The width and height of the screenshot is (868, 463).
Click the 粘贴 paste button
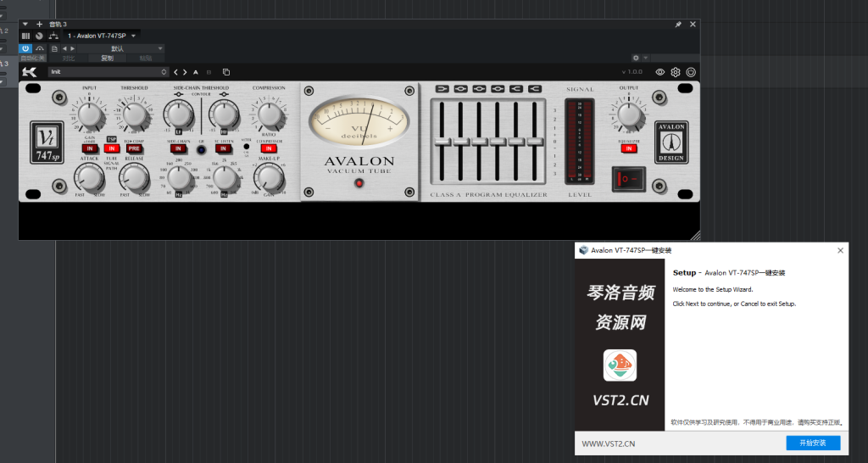pyautogui.click(x=146, y=59)
